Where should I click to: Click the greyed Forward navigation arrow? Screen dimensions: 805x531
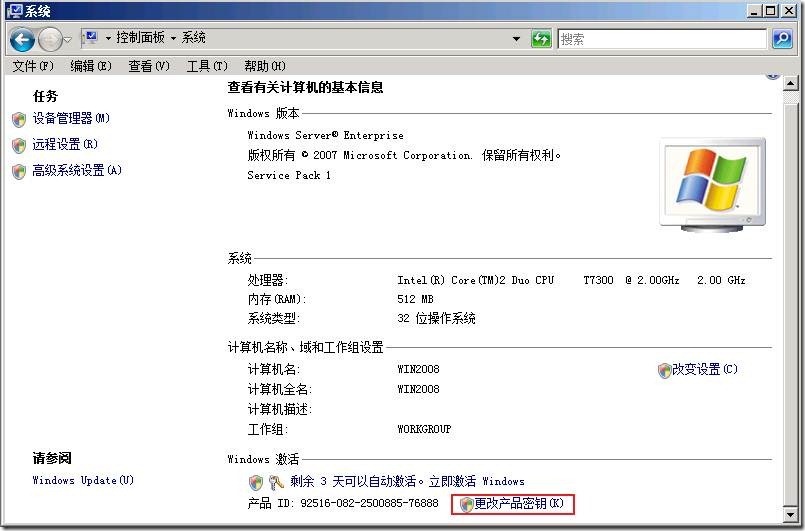(x=50, y=39)
